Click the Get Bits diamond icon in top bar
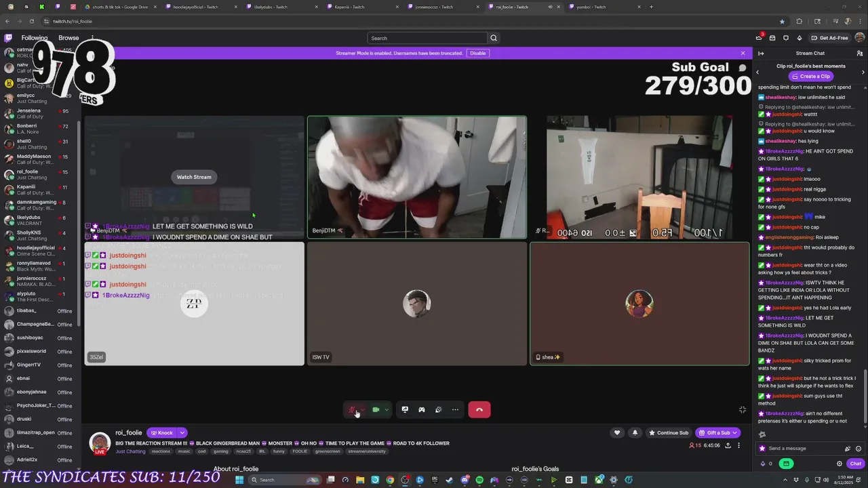868x488 pixels. click(800, 38)
